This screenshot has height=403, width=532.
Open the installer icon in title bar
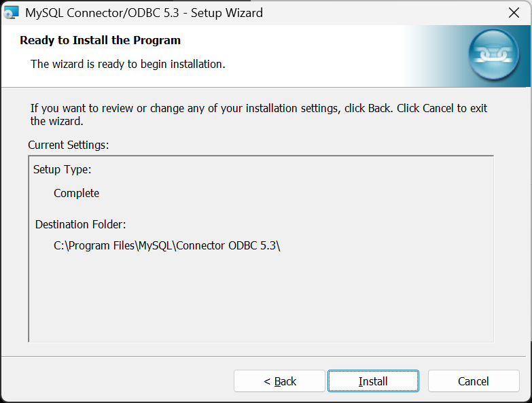click(x=11, y=12)
